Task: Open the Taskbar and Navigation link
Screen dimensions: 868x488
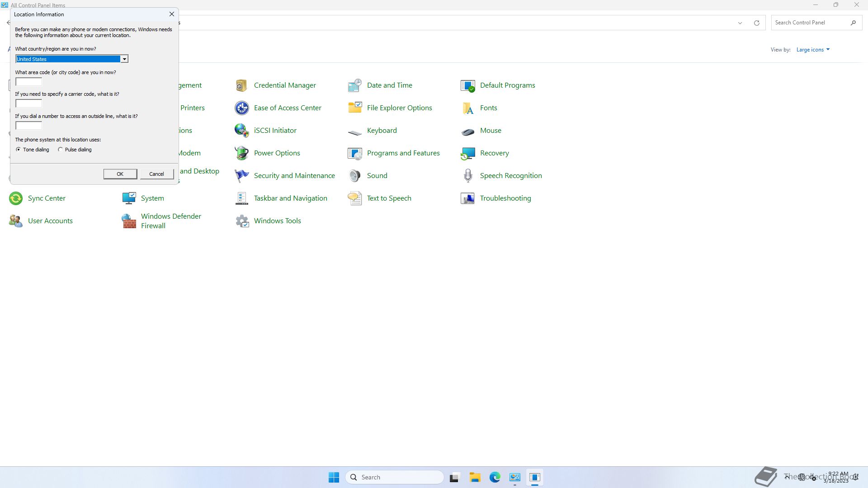Action: 290,198
